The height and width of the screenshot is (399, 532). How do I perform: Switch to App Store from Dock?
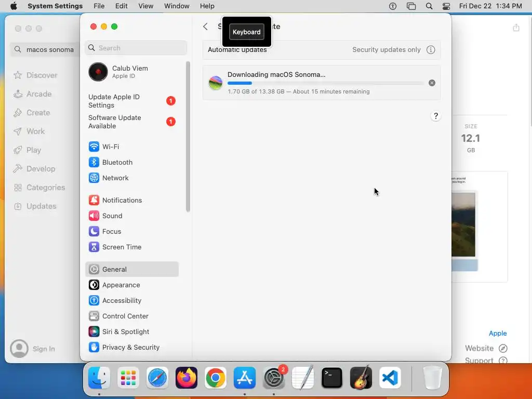245,378
